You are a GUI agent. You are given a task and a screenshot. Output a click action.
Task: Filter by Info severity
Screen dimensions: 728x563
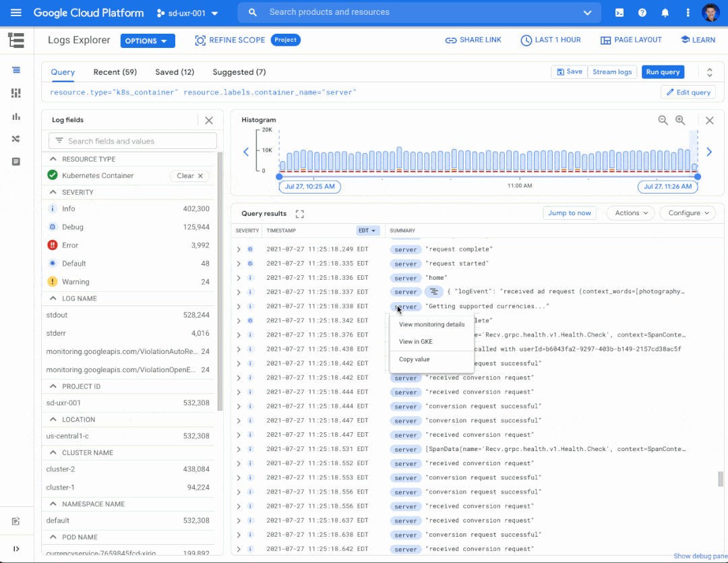(128, 208)
